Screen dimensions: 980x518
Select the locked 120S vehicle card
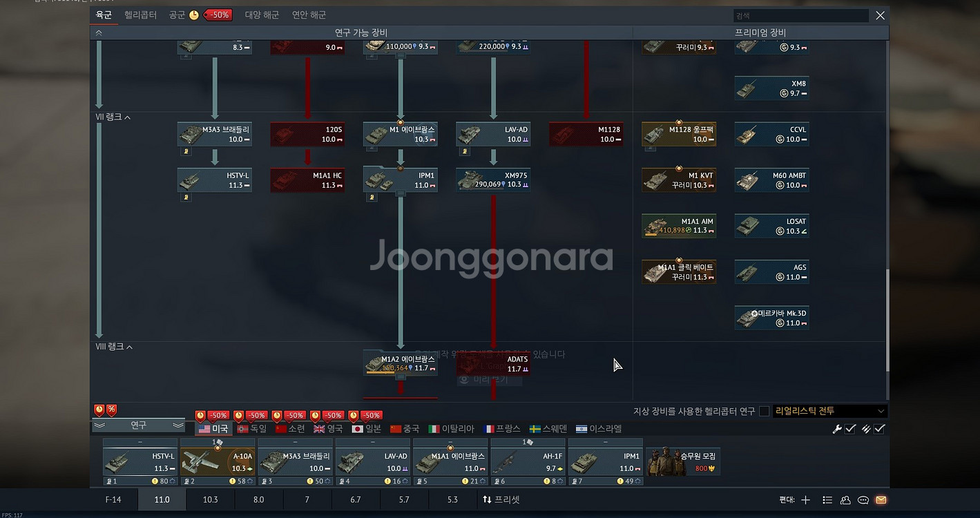pos(307,134)
